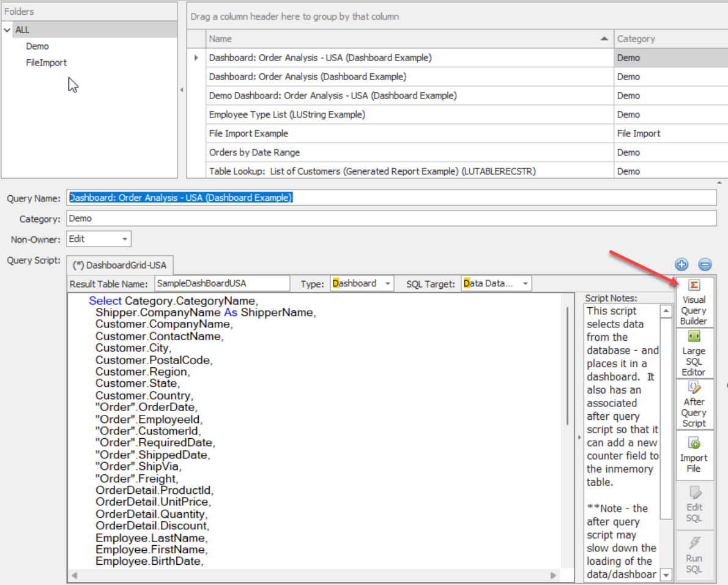Collapse the ALL folder in the Folders tree

pos(7,29)
